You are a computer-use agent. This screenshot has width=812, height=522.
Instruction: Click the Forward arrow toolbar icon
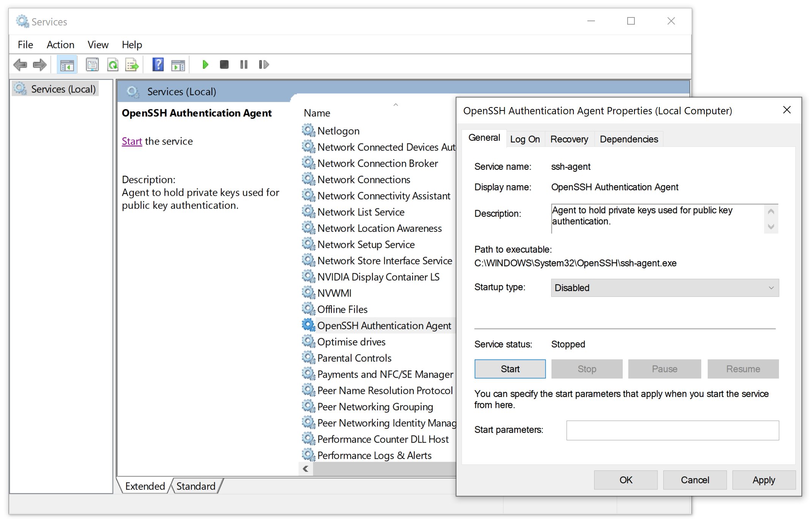(40, 65)
